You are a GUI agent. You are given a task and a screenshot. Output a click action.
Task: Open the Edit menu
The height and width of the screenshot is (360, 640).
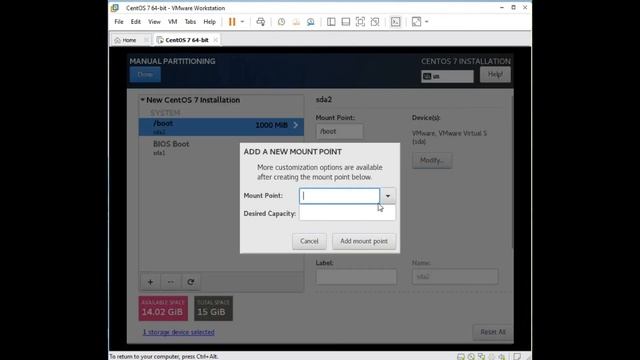(136, 22)
